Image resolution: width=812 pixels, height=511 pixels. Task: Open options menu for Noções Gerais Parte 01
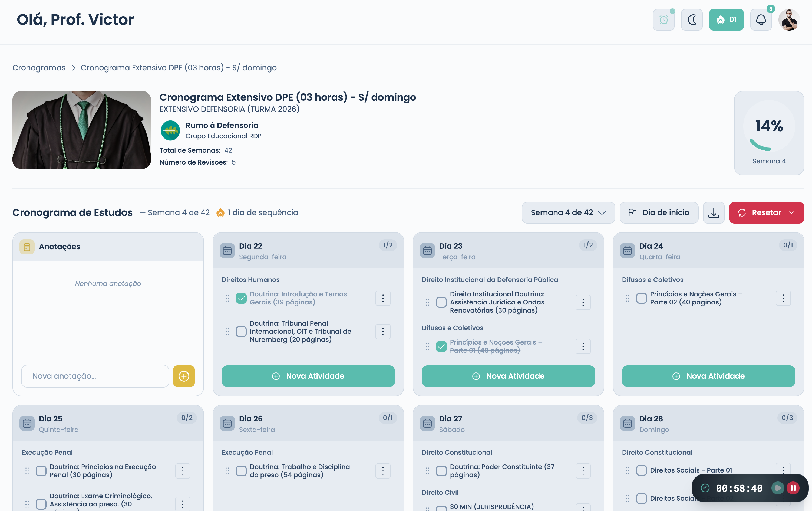[583, 346]
